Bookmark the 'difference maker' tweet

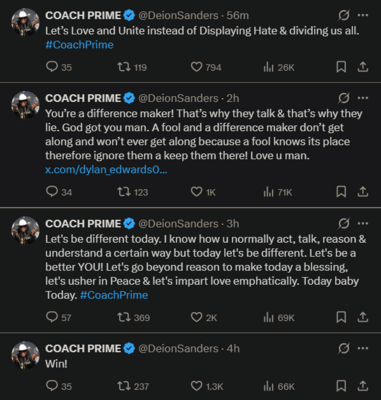(341, 192)
